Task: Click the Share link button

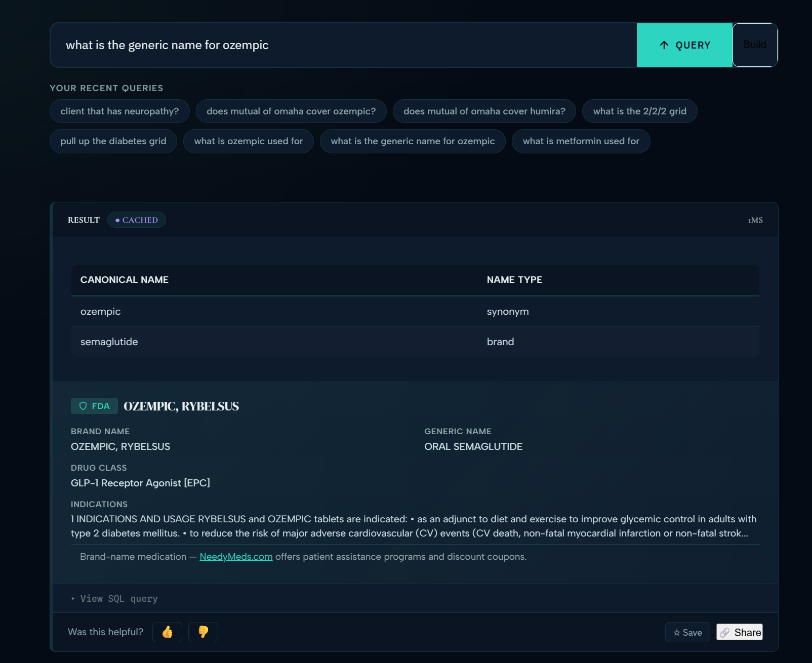Action: click(740, 633)
